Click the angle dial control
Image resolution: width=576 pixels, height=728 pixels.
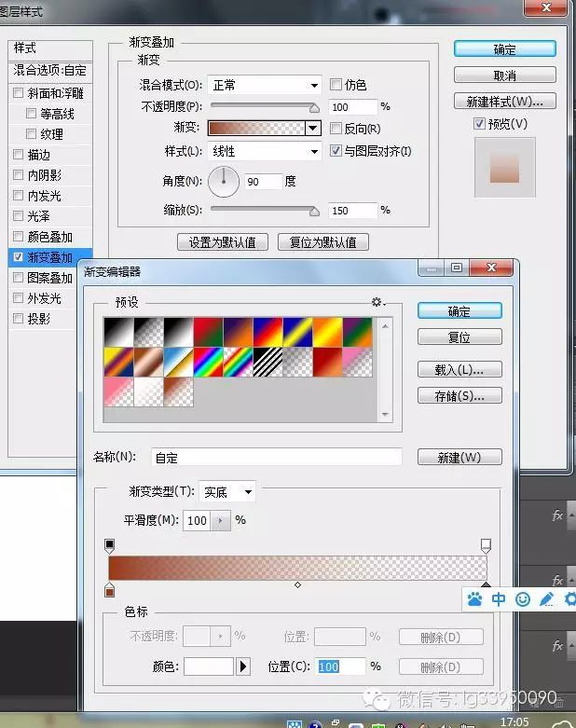(x=224, y=182)
